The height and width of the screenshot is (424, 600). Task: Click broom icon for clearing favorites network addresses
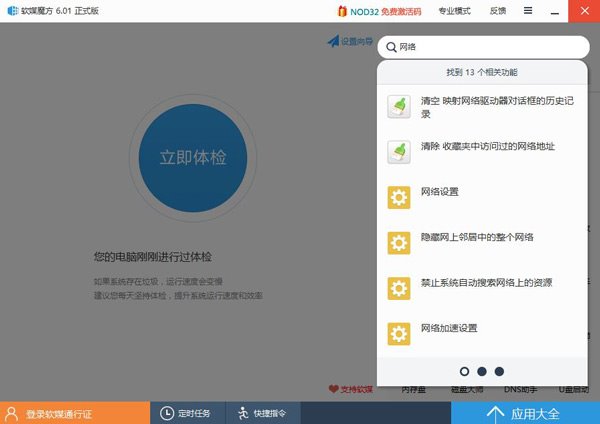tap(398, 152)
